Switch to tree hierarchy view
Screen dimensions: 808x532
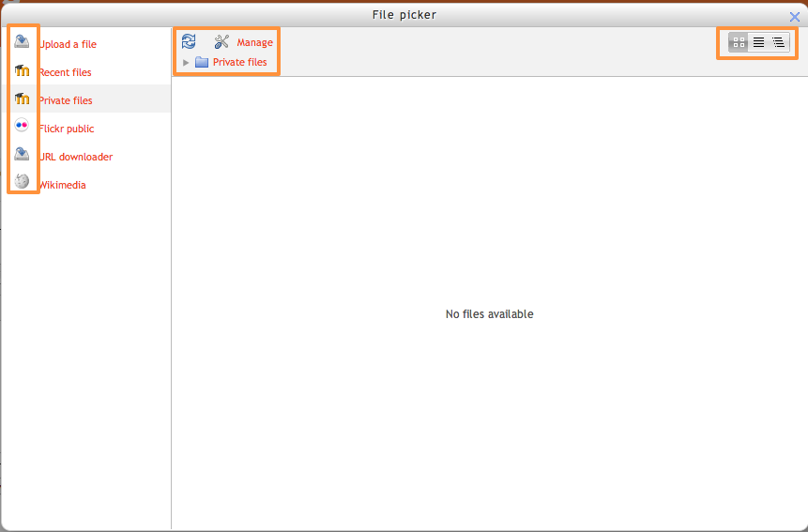(x=779, y=43)
